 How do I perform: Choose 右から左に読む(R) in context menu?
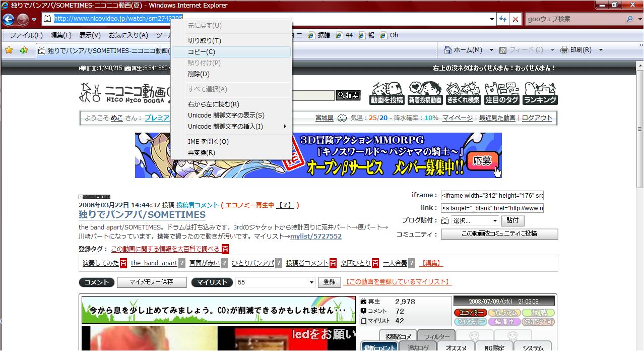pos(231,104)
